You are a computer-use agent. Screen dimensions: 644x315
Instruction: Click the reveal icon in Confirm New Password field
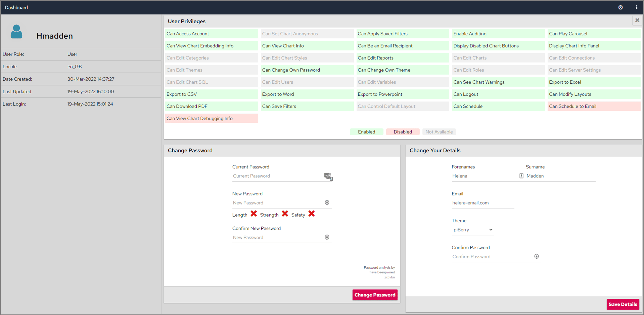327,237
